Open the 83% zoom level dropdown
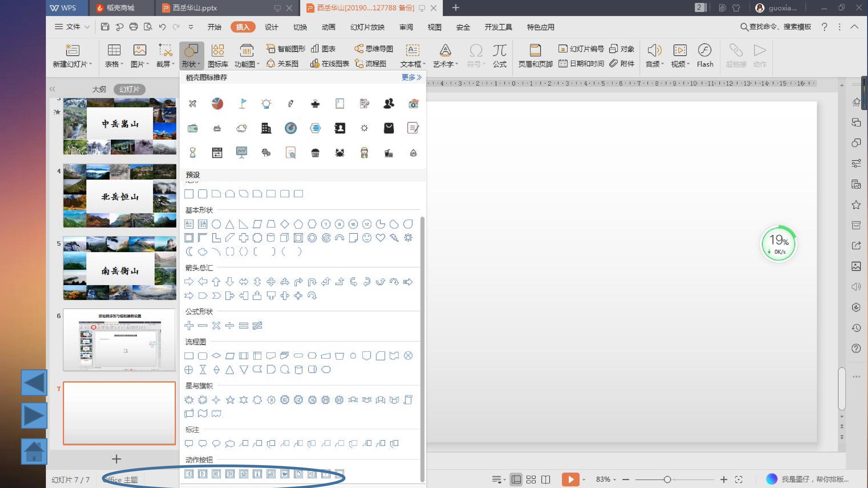The height and width of the screenshot is (488, 868). [x=606, y=479]
